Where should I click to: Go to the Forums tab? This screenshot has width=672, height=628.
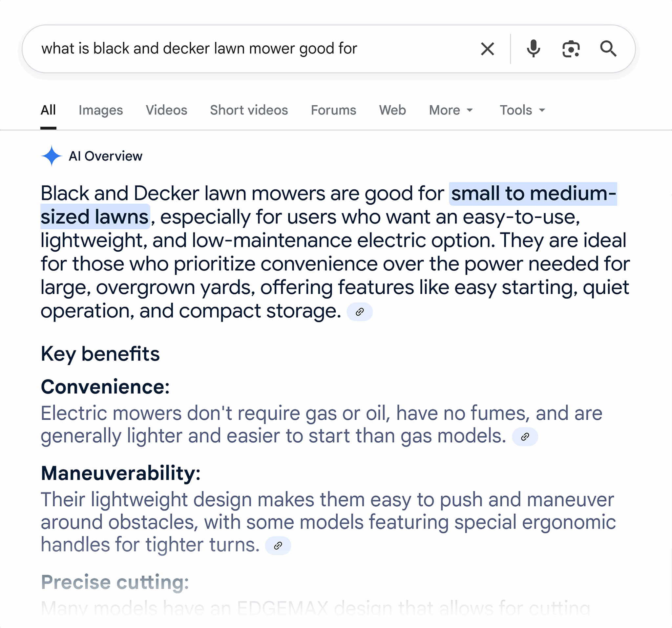(x=333, y=110)
